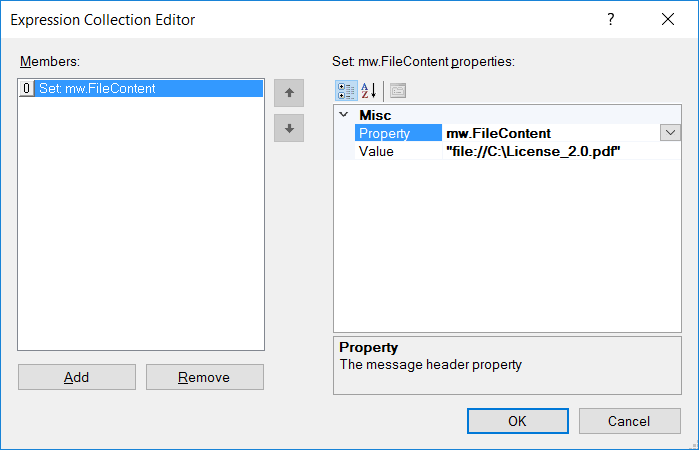The image size is (699, 450).
Task: Click the question mark help button
Action: [610, 19]
